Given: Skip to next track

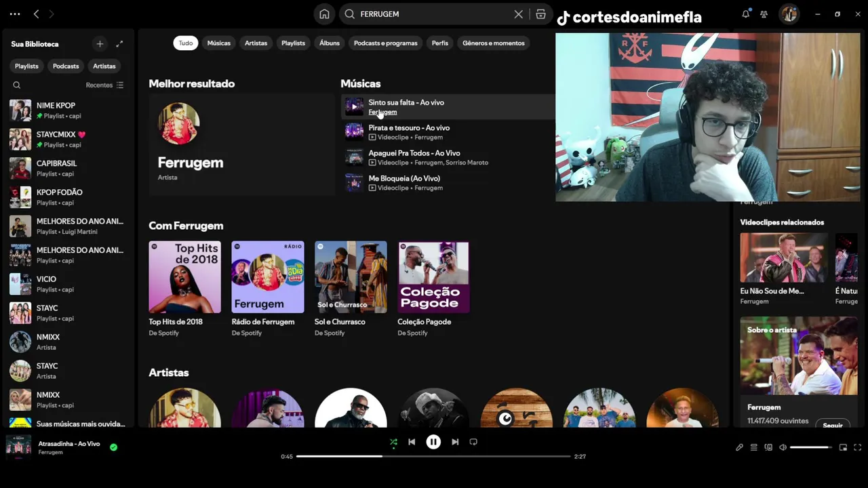Looking at the screenshot, I should pos(455,442).
